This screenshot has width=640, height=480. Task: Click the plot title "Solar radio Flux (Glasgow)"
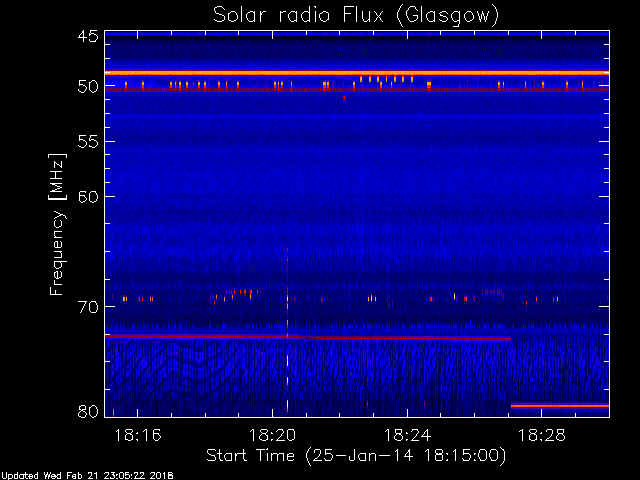point(356,16)
